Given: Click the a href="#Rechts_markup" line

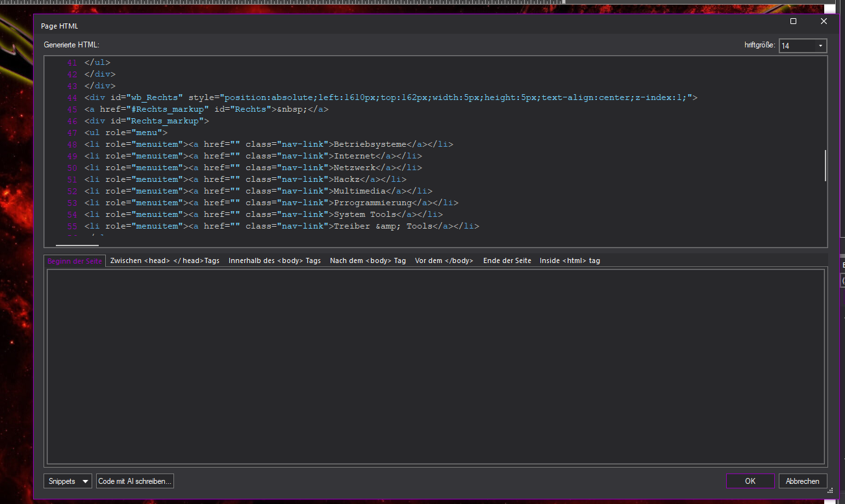Looking at the screenshot, I should [206, 109].
